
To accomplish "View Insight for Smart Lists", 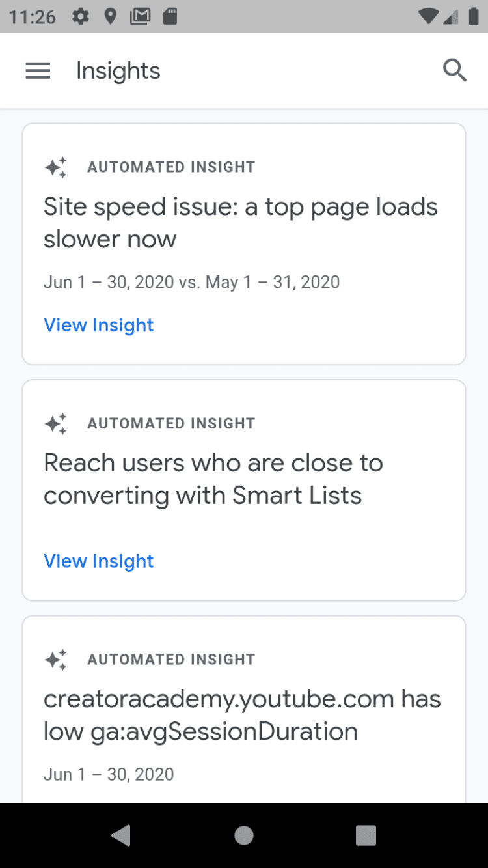I will point(99,561).
